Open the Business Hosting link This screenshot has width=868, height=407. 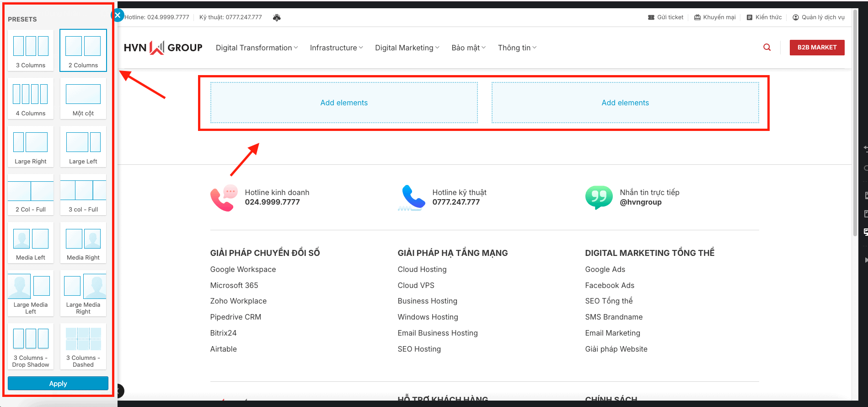(428, 301)
